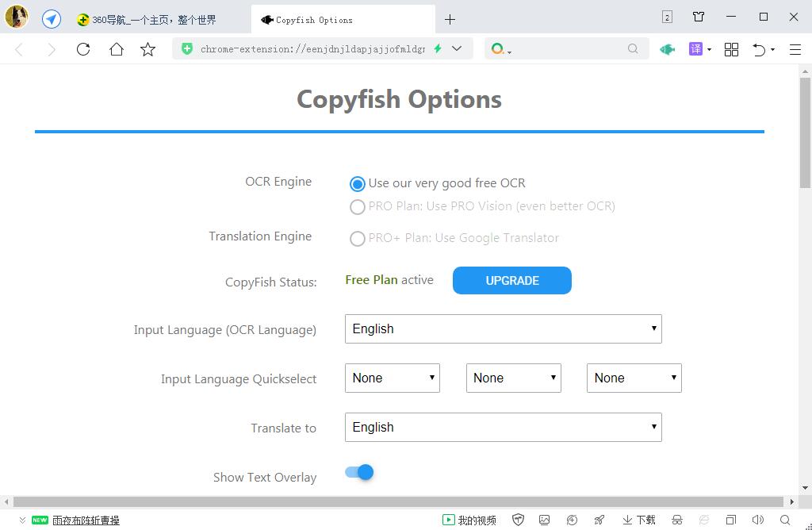Click the status bar circular accelerator icon

coord(572,520)
